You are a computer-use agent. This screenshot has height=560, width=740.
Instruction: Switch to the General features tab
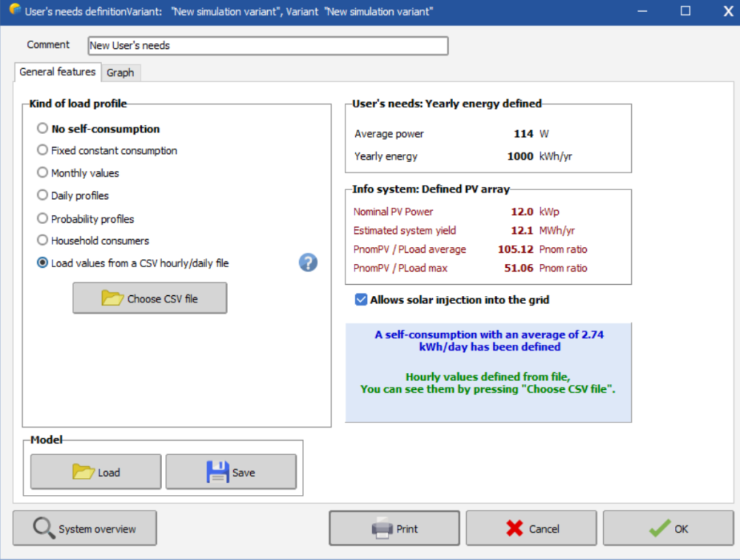[x=57, y=72]
